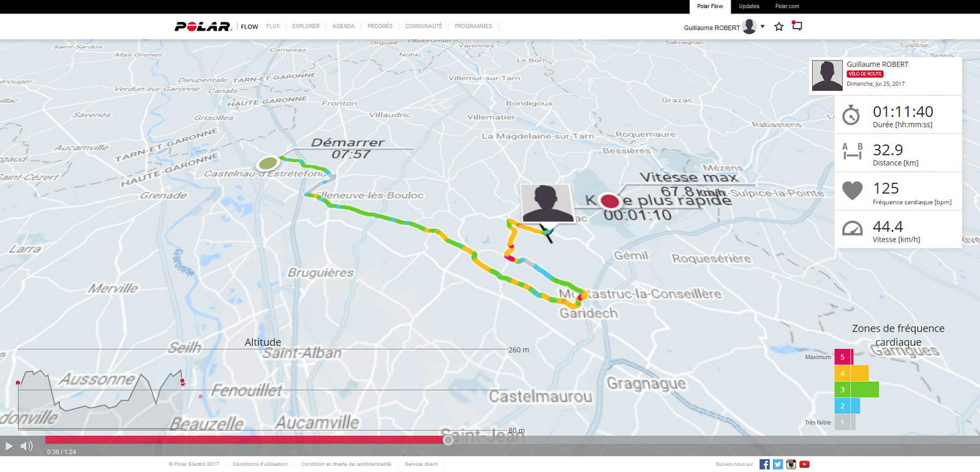
Task: Click the rider avatar marker on map
Action: [x=547, y=203]
